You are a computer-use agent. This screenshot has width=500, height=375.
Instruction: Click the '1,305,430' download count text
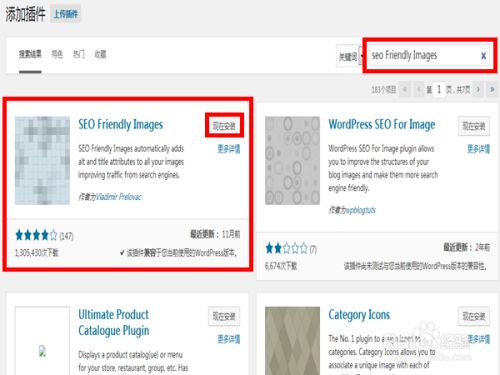(37, 253)
